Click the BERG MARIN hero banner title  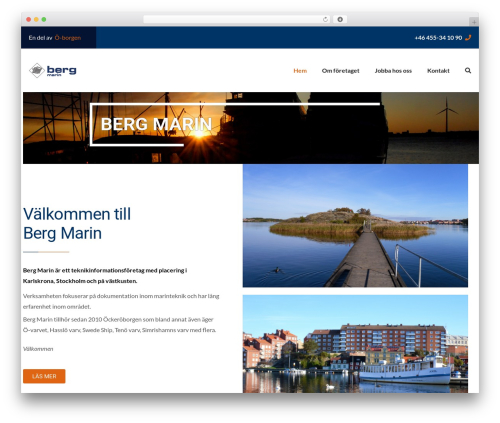tap(156, 124)
